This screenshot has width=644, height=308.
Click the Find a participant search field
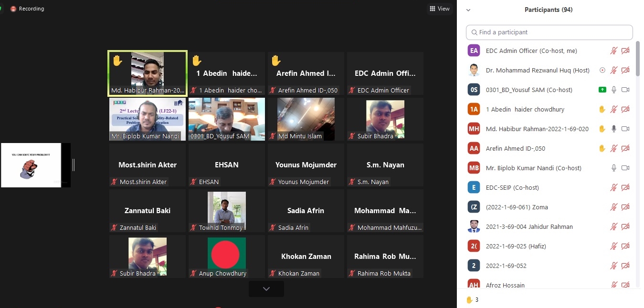[x=549, y=32]
